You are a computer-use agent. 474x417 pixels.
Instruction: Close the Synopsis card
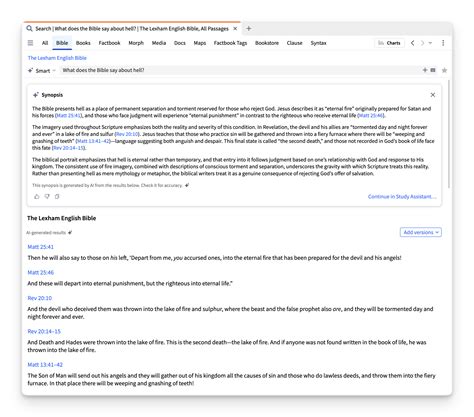tap(433, 95)
